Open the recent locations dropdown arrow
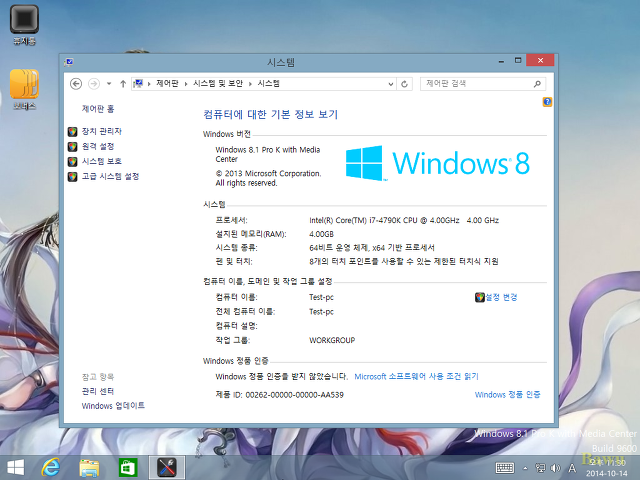 click(109, 84)
